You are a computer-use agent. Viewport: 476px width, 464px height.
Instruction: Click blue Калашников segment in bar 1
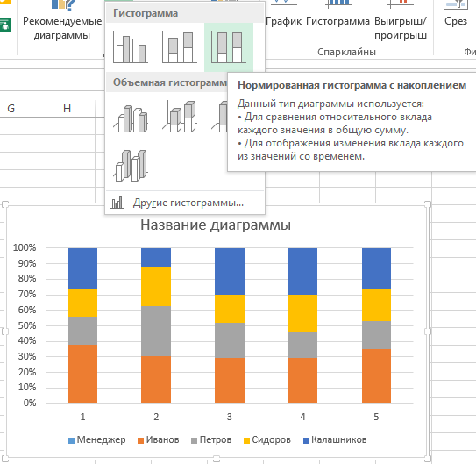click(x=82, y=268)
